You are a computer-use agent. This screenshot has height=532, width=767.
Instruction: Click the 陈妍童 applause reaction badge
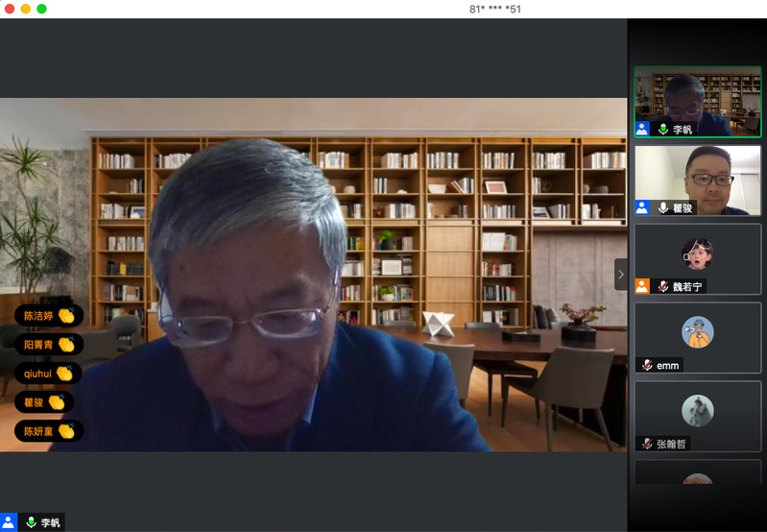point(49,431)
